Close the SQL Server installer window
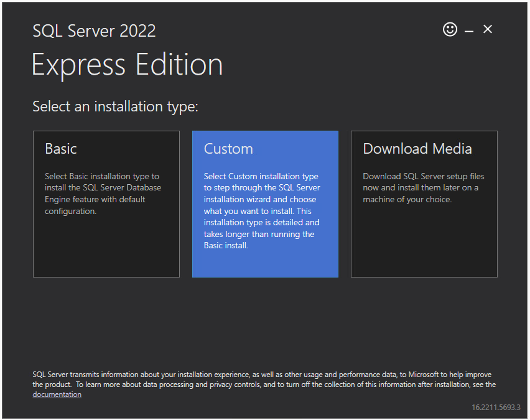The width and height of the screenshot is (530, 420). (488, 29)
